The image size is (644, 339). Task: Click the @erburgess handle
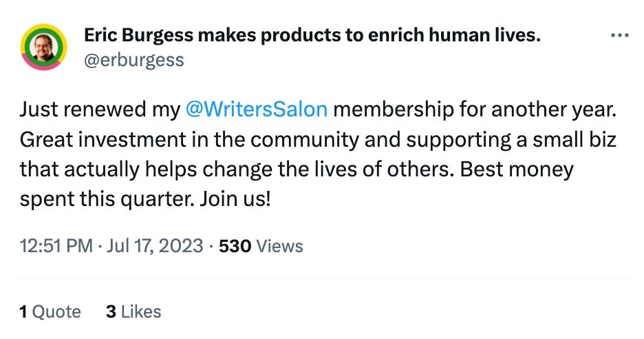pyautogui.click(x=133, y=60)
